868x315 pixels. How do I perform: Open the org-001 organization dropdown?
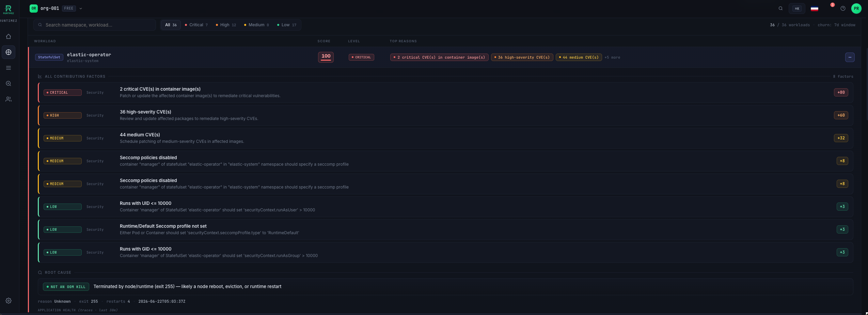pyautogui.click(x=56, y=9)
